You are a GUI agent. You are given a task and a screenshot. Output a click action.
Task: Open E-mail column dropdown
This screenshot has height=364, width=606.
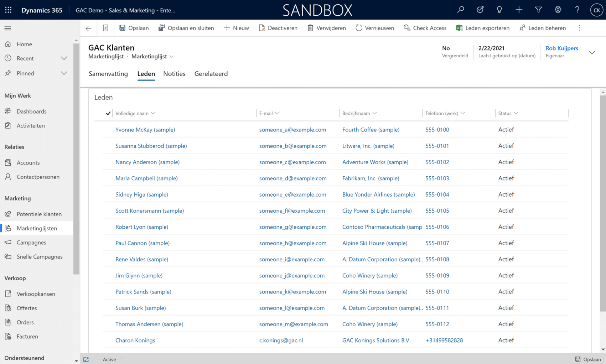pyautogui.click(x=278, y=113)
